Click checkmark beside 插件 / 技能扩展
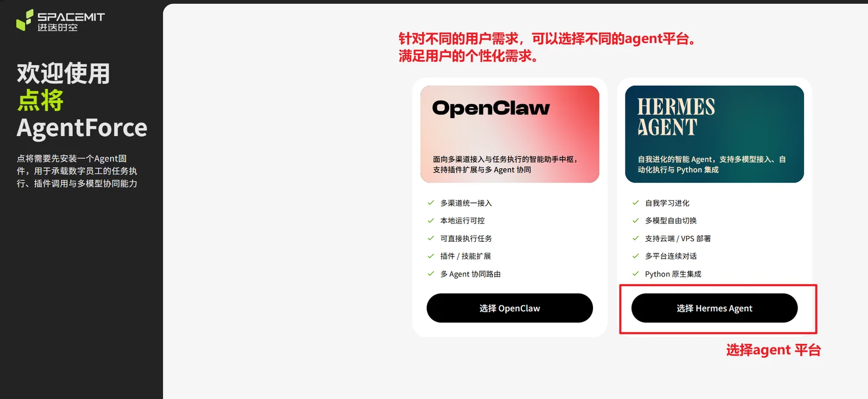Screen dimensions: 868x399 (431, 256)
